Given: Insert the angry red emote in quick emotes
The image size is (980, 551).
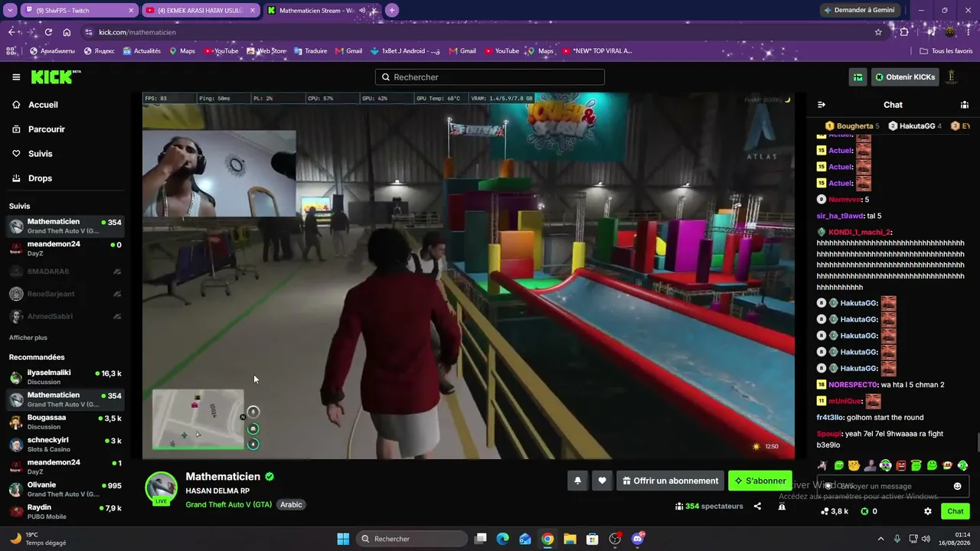Looking at the screenshot, I should point(900,465).
